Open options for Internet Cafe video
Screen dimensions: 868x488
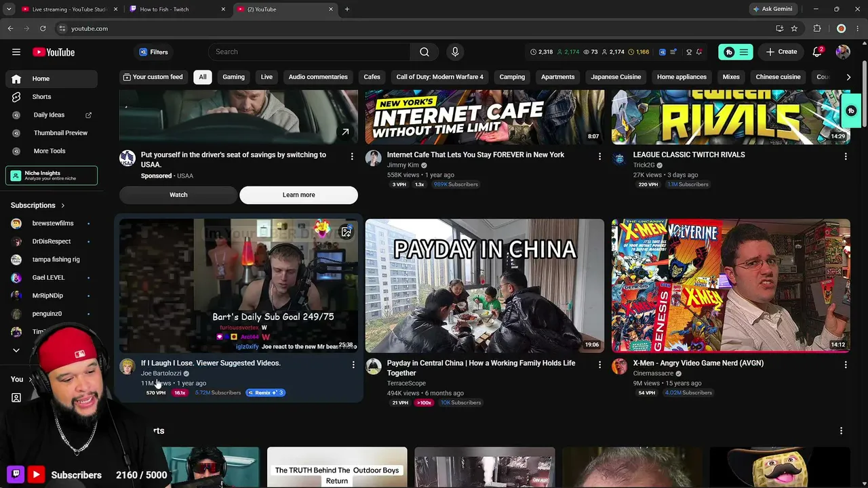(599, 157)
